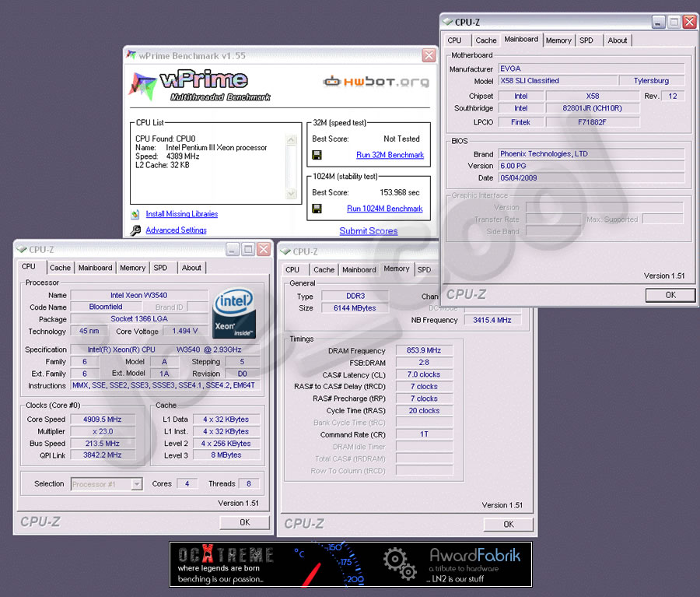Click the floppy save icon for 32M score

317,155
